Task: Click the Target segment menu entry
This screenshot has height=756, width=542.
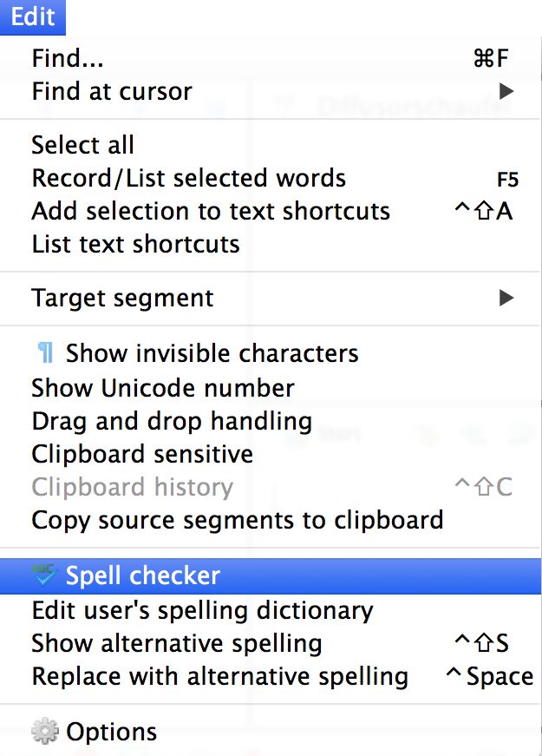Action: [x=122, y=298]
